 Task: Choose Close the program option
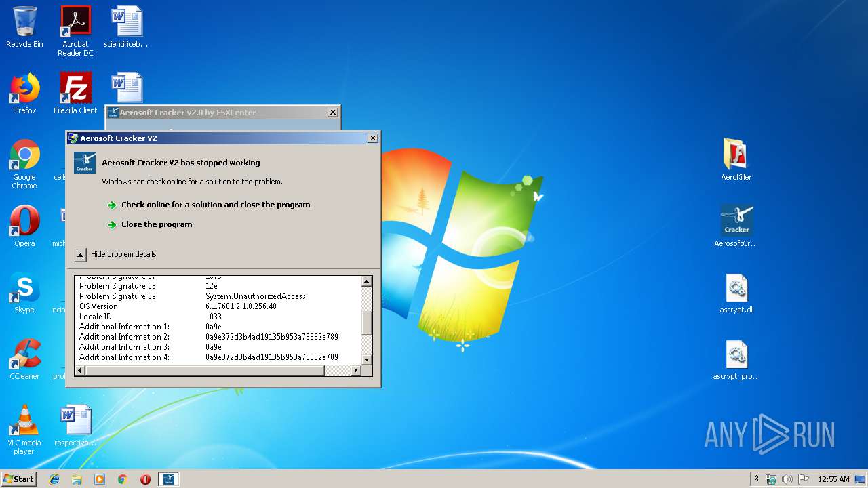(x=157, y=224)
